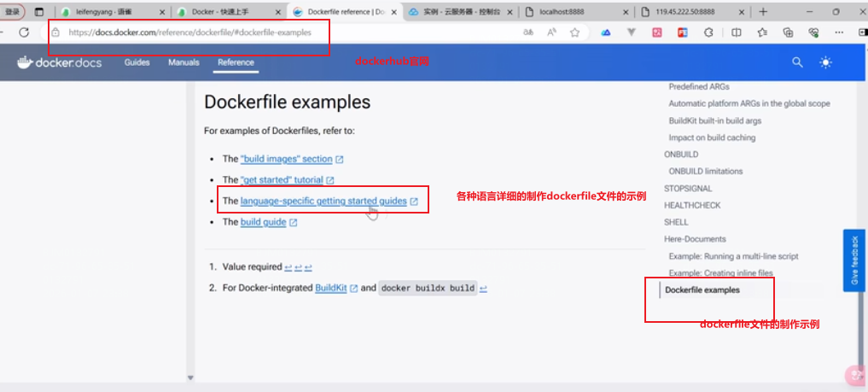Open language-specific getting started guides link
Image resolution: width=868 pixels, height=392 pixels.
[x=323, y=201]
